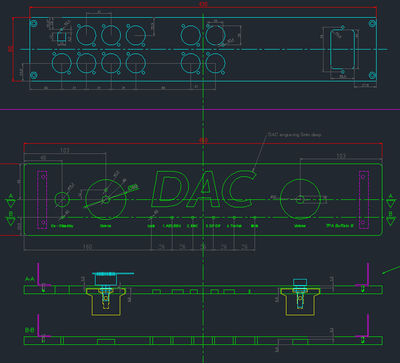Select the B-B section view label

click(30, 330)
